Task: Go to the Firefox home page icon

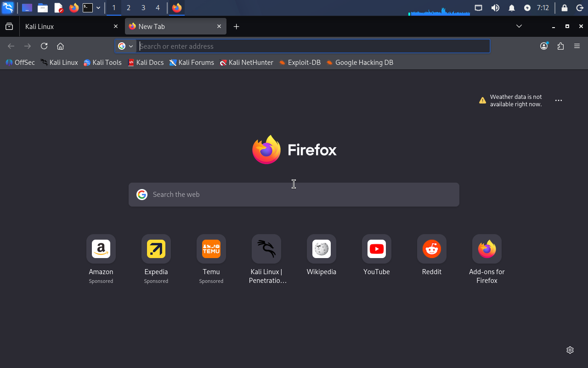Action: (60, 46)
